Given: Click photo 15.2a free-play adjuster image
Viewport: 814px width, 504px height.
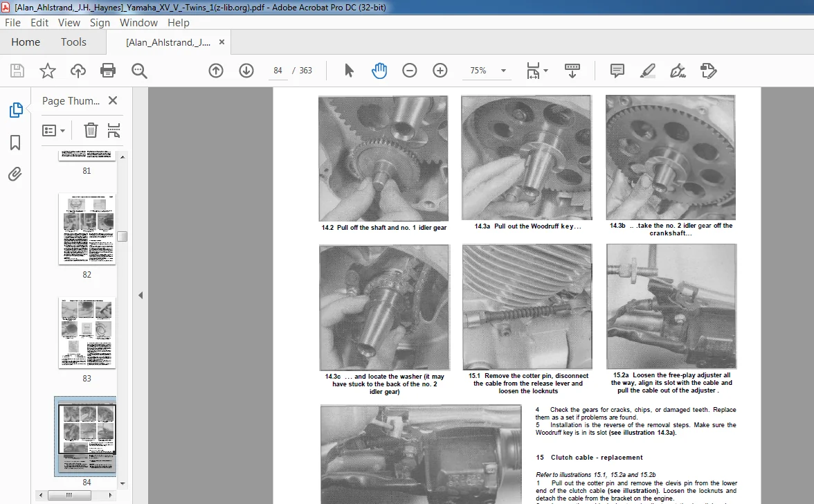Looking at the screenshot, I should pyautogui.click(x=671, y=306).
